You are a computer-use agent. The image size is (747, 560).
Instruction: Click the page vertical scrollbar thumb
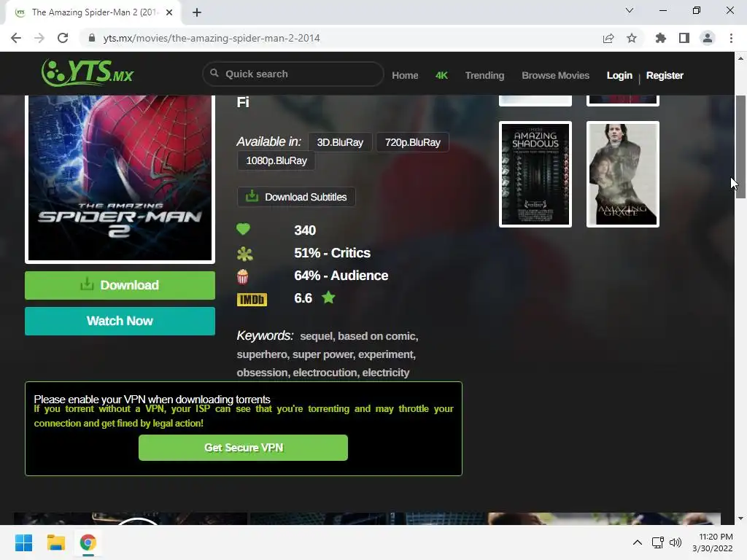coord(740,147)
